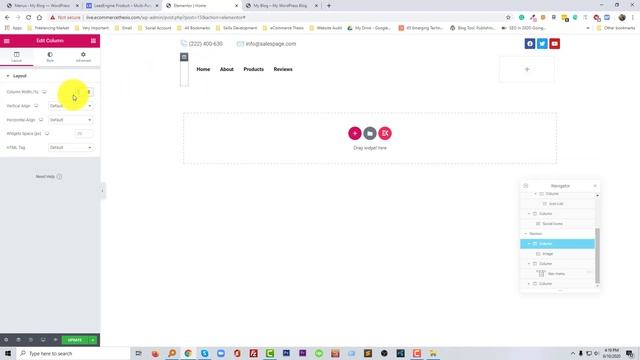This screenshot has width=640, height=360.
Task: Collapse the Elementor side panel handle
Action: pyautogui.click(x=102, y=191)
